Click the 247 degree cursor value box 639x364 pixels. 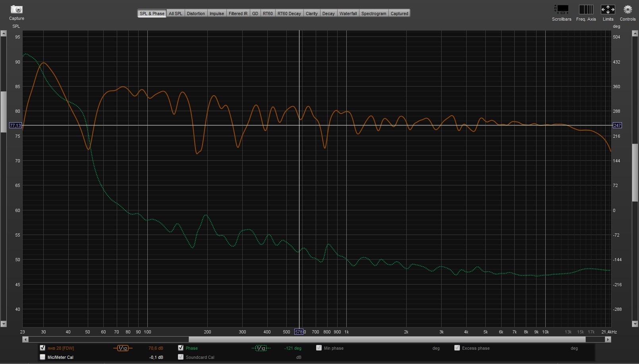(617, 125)
